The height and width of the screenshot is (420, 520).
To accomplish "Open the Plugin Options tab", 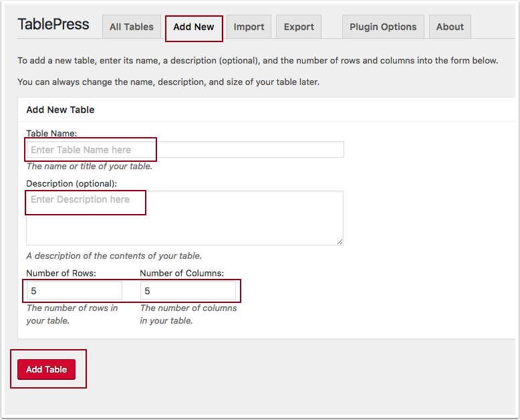I will tap(383, 27).
